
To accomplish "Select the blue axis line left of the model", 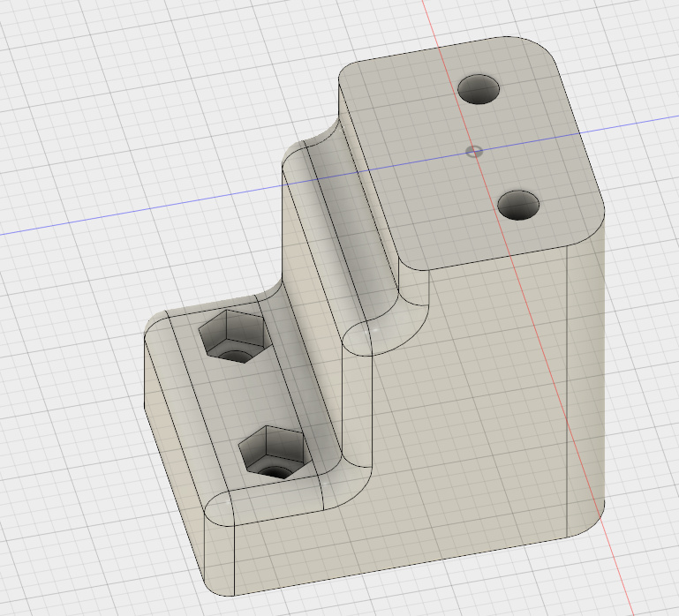I will 140,211.
